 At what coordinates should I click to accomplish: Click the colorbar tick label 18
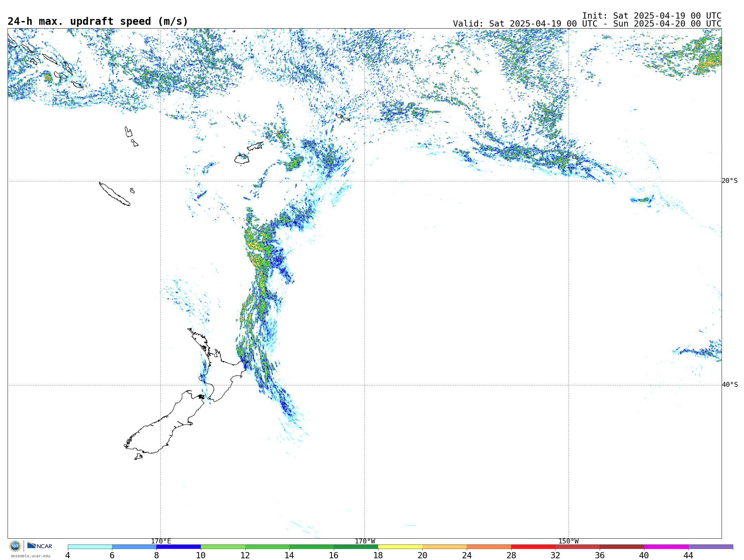[x=378, y=555]
